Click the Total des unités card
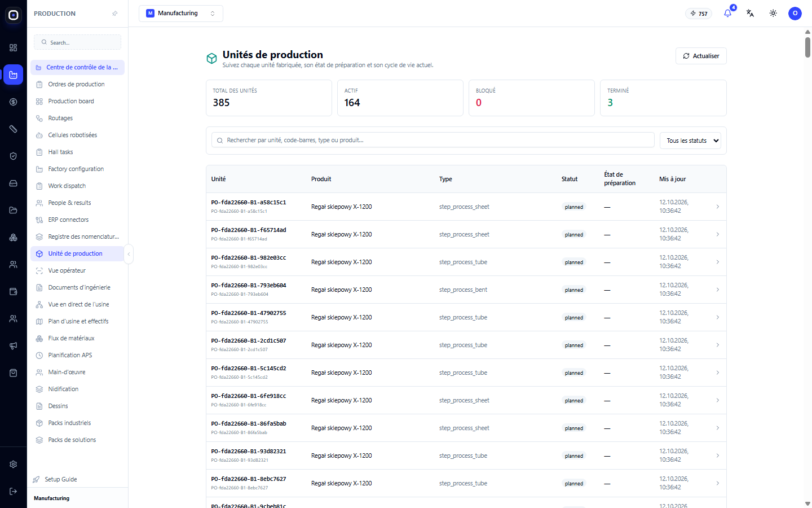This screenshot has height=508, width=812. click(269, 98)
